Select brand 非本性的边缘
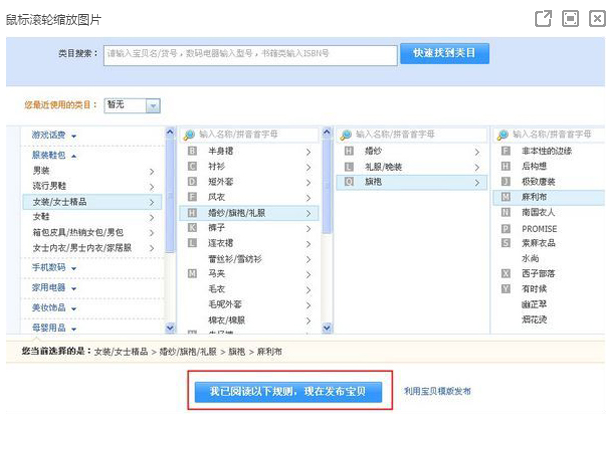This screenshot has height=453, width=616. [549, 151]
